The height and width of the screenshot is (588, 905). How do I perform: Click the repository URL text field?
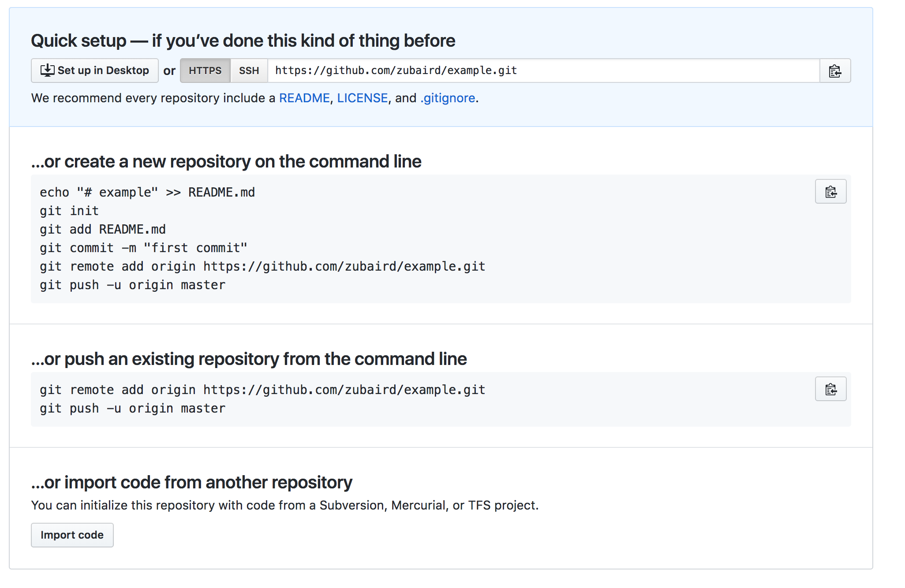(542, 71)
